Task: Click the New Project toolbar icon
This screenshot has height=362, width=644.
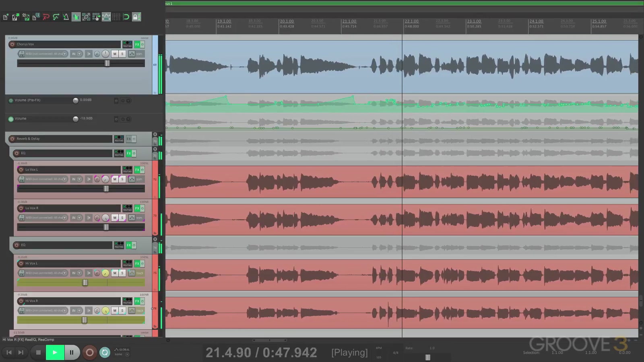Action: (x=6, y=17)
